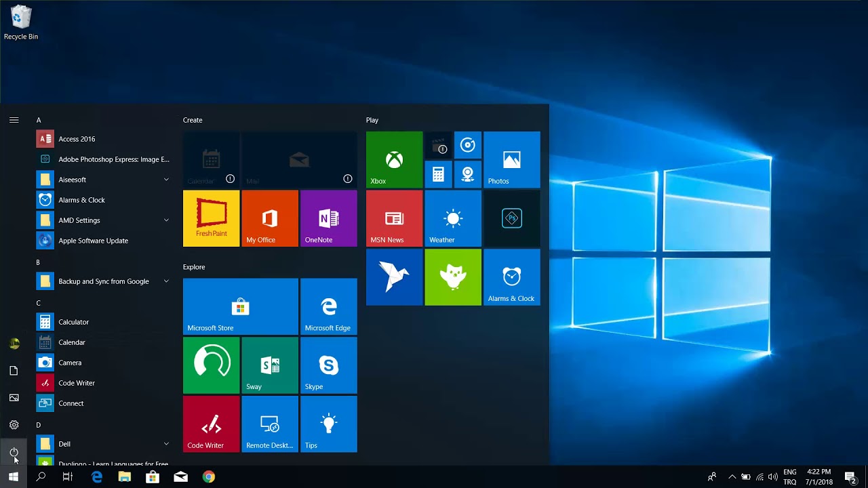The width and height of the screenshot is (868, 488).
Task: Open the Duolingo green owl tile
Action: [x=453, y=277]
